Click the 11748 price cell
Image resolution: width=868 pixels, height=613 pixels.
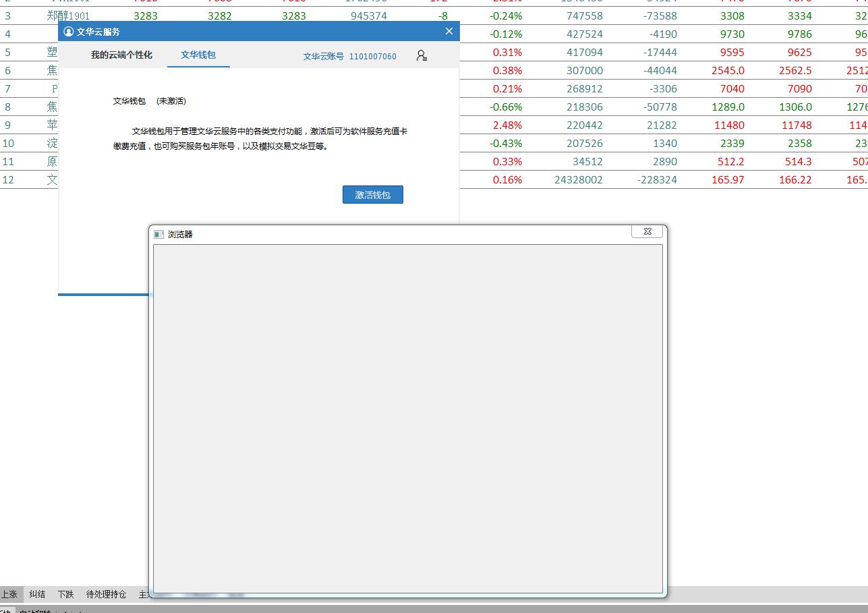pyautogui.click(x=795, y=125)
